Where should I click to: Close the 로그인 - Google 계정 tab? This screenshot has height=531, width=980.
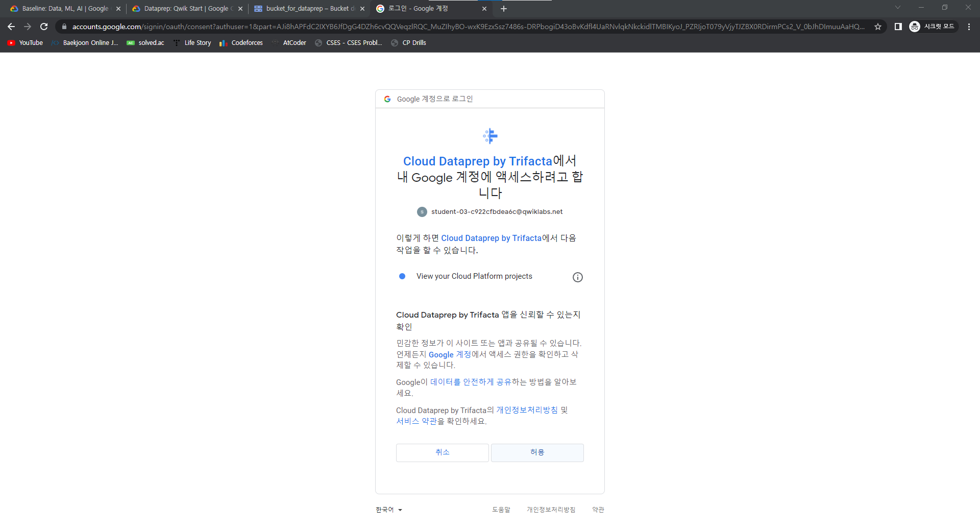pyautogui.click(x=484, y=9)
